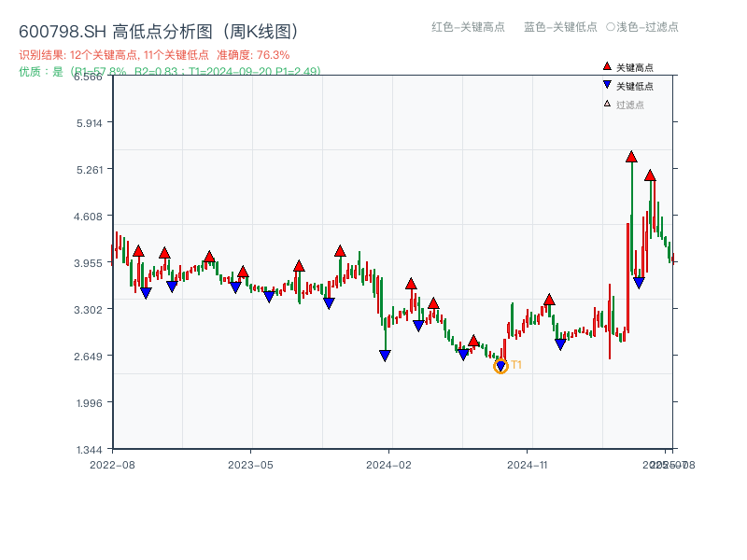Viewport: 747px width, 560px height.
Task: Select the highest red key-high triangle at the peak
Action: click(x=631, y=157)
